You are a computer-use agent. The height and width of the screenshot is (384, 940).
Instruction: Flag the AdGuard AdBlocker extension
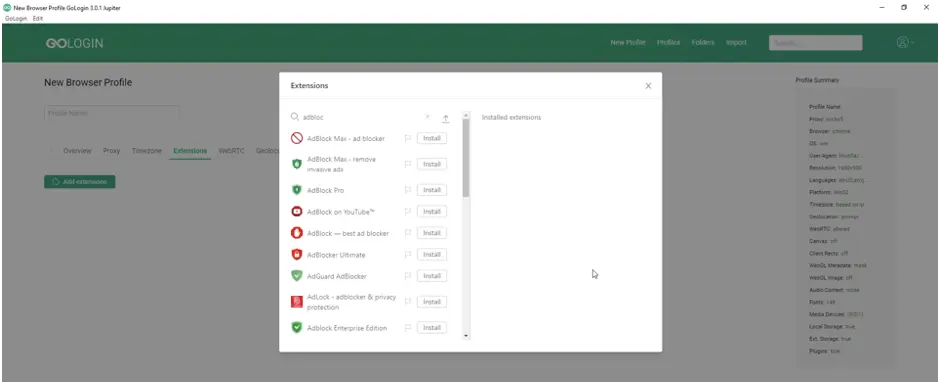408,276
